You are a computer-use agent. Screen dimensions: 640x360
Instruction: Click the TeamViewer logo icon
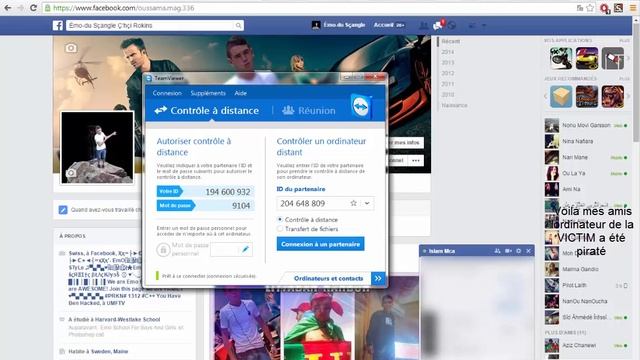pos(361,107)
